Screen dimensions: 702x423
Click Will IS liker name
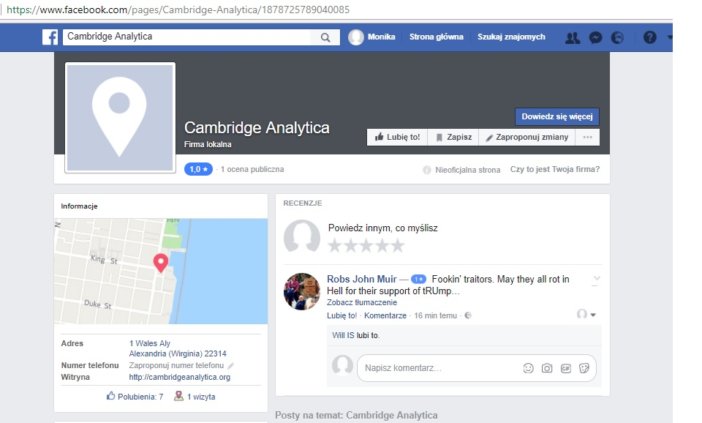pyautogui.click(x=343, y=335)
